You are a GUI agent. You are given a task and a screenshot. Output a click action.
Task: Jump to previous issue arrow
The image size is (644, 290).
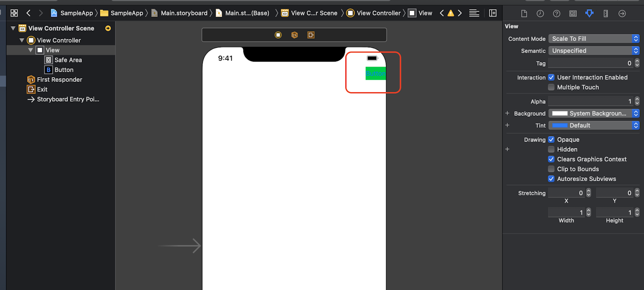[442, 13]
